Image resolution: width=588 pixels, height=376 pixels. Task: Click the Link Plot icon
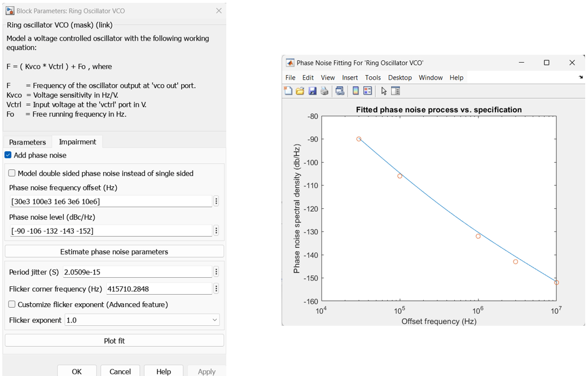pos(340,91)
